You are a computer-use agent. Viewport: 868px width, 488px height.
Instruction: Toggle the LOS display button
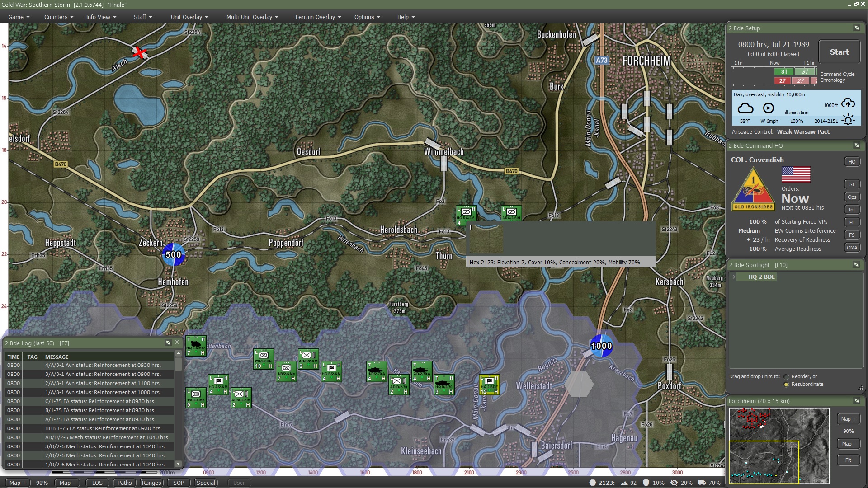[97, 483]
